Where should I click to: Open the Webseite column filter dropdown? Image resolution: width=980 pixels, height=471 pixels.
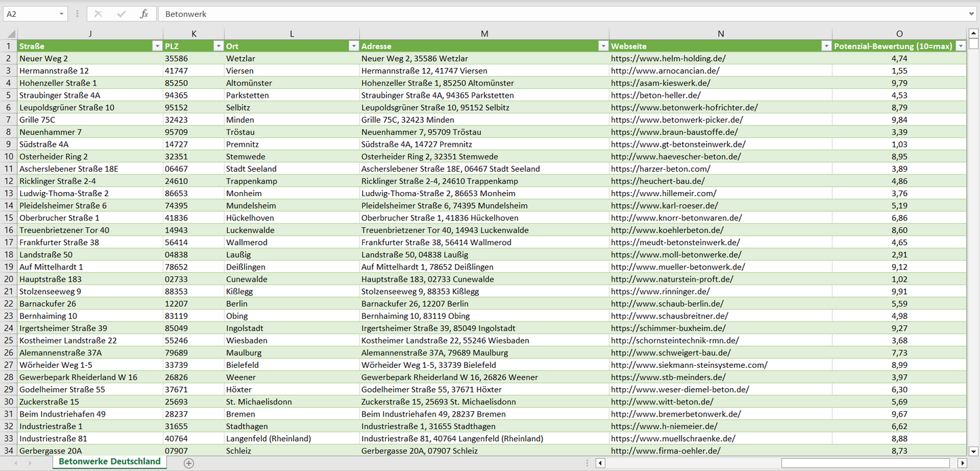(825, 46)
